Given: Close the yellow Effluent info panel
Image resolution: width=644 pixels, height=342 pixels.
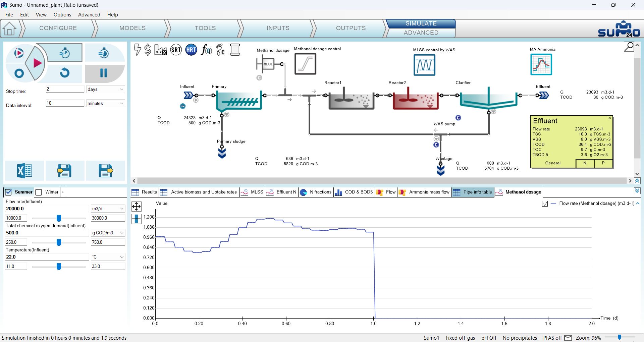Looking at the screenshot, I should (x=610, y=118).
